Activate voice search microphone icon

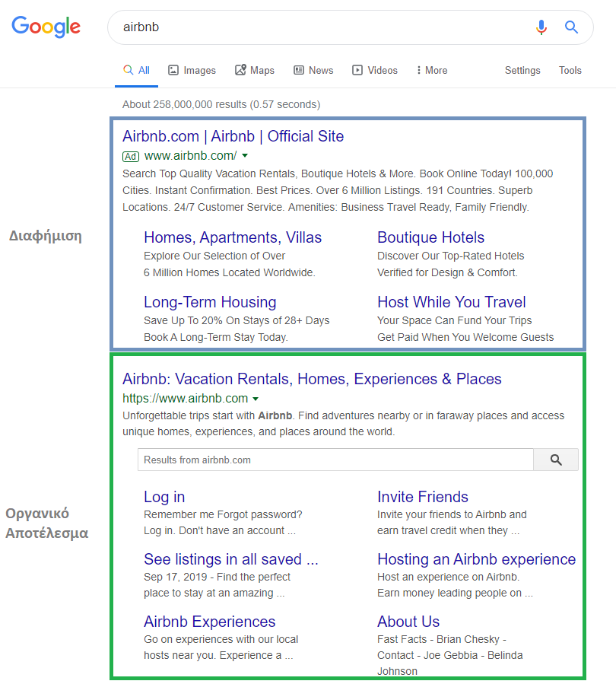pyautogui.click(x=541, y=27)
